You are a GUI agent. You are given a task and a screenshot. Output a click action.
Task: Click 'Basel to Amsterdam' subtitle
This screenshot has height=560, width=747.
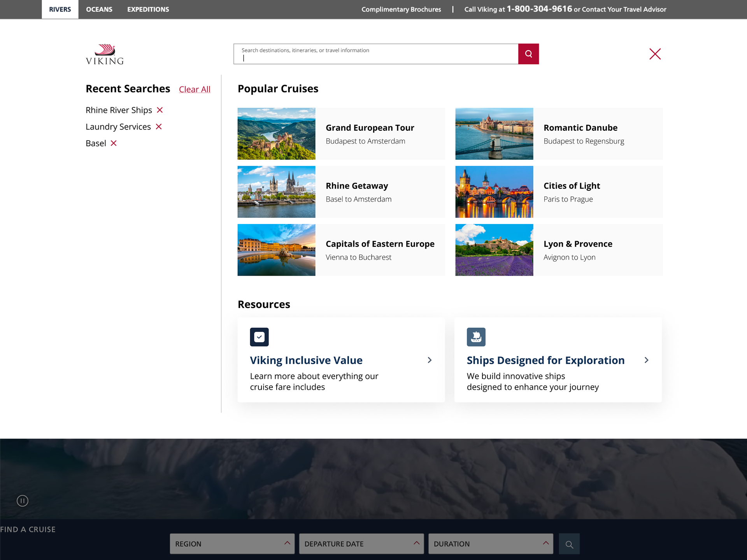tap(358, 199)
